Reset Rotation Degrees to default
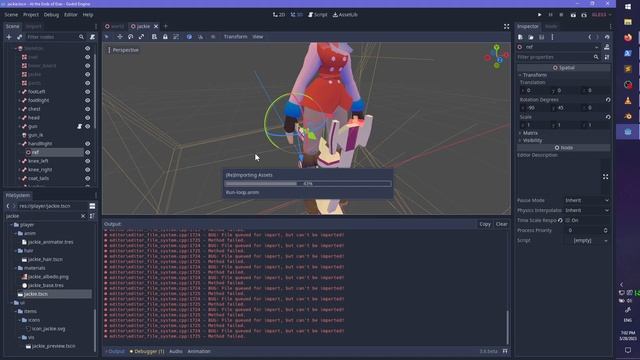This screenshot has width=640, height=360. [x=608, y=100]
